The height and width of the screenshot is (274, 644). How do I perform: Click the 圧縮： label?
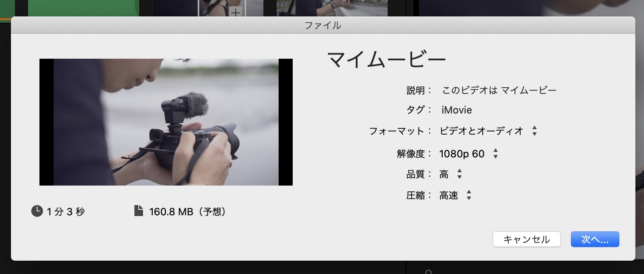[x=419, y=195]
